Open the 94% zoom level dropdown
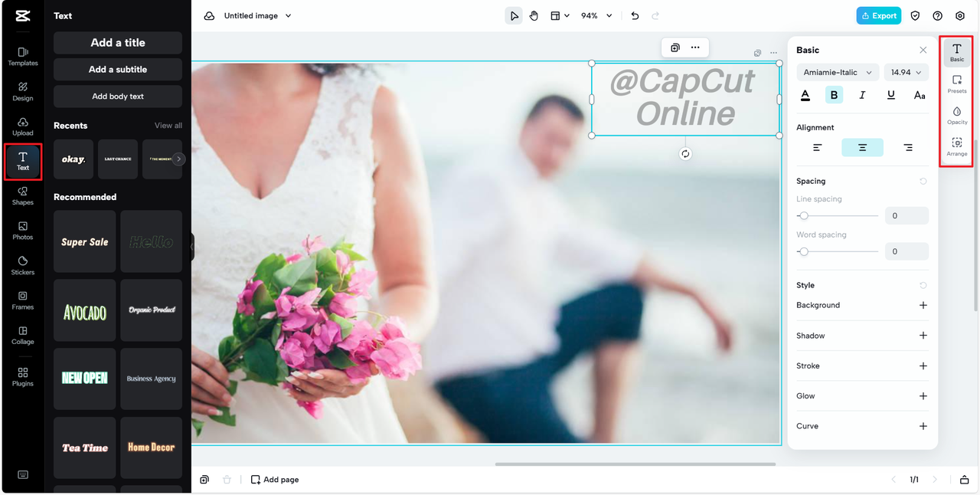The height and width of the screenshot is (495, 980). pos(596,15)
